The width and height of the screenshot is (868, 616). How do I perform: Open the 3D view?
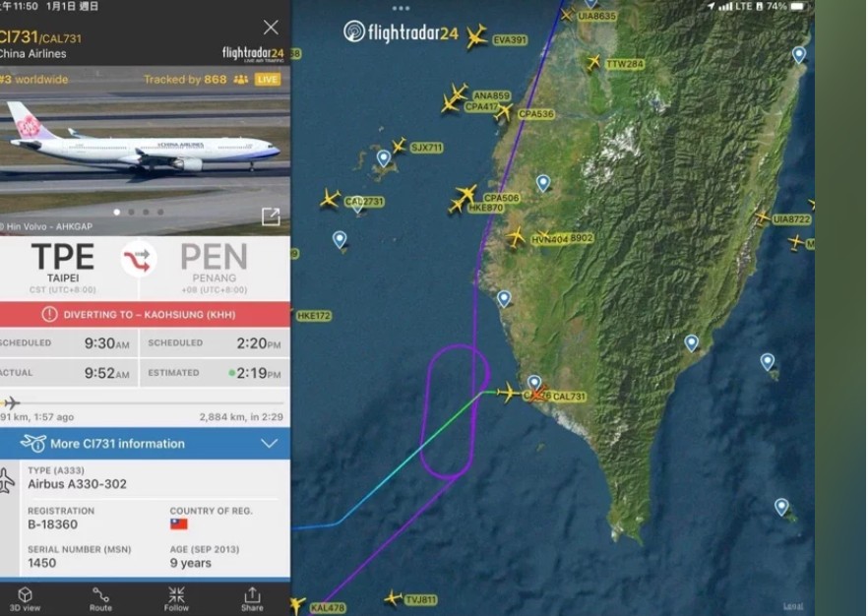[25, 599]
